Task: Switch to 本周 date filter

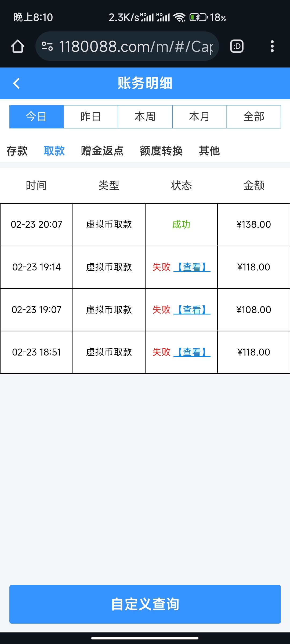Action: click(x=145, y=117)
